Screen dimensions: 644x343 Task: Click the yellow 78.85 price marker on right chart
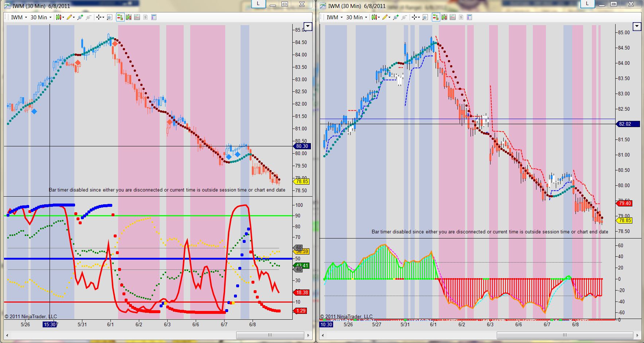tap(625, 220)
